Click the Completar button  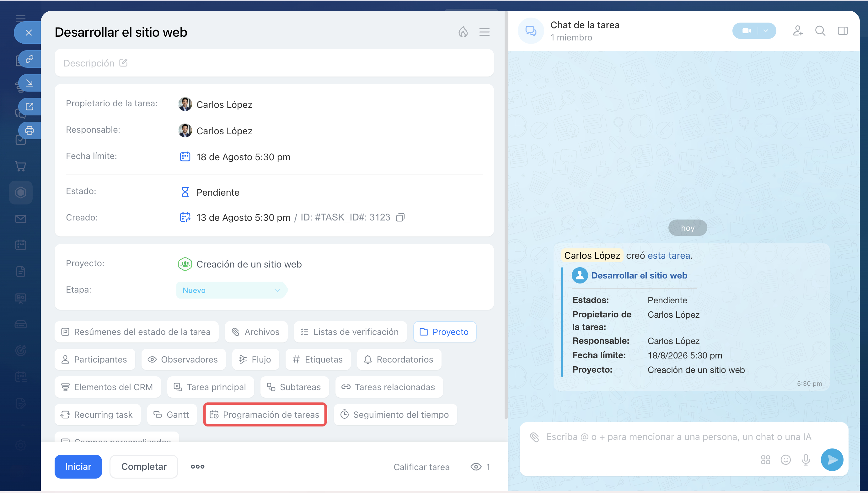144,467
